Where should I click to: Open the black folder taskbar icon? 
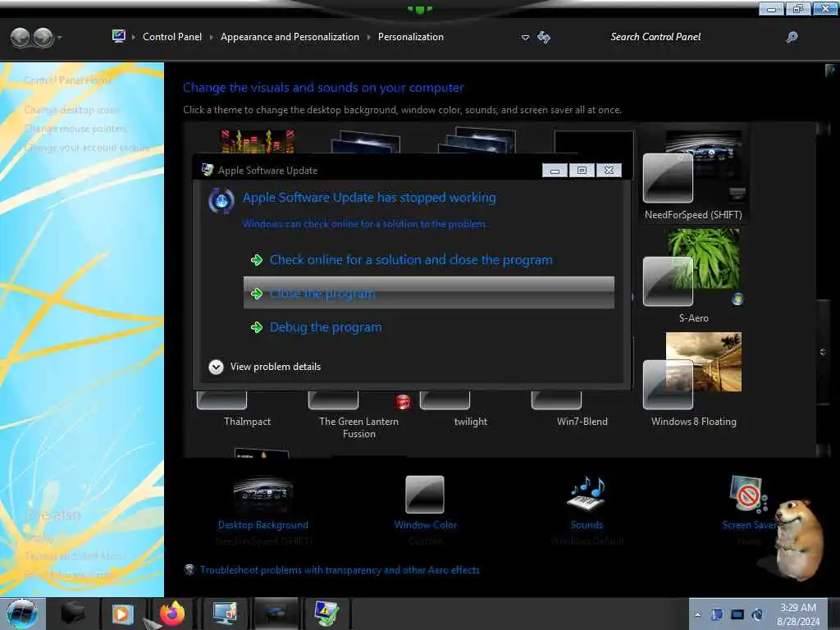click(x=73, y=614)
